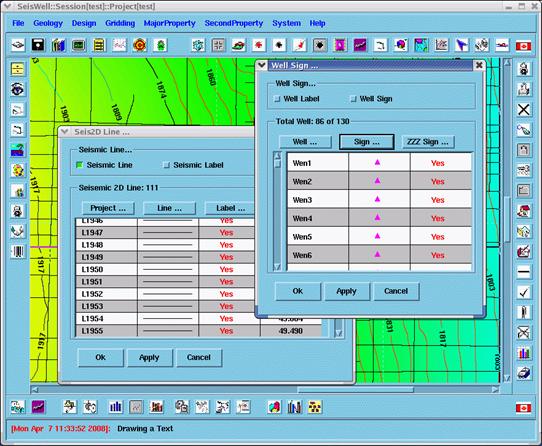Click the barcode icon in left sidebar
Screen dimensions: 542x446
pyautogui.click(x=18, y=251)
